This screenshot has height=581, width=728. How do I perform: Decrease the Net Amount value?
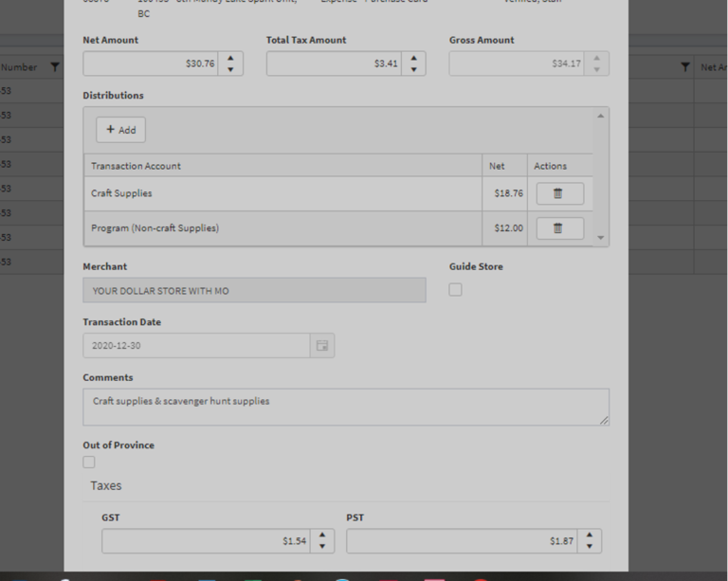230,69
